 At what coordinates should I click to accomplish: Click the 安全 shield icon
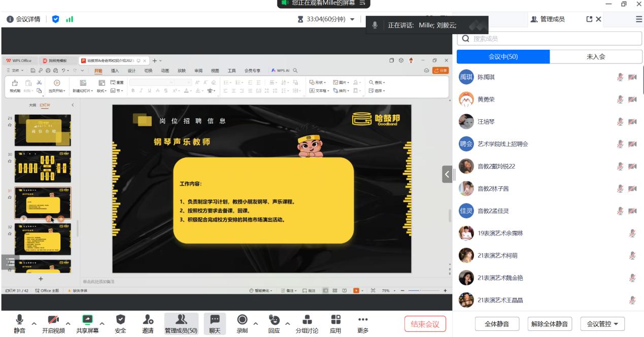point(120,319)
